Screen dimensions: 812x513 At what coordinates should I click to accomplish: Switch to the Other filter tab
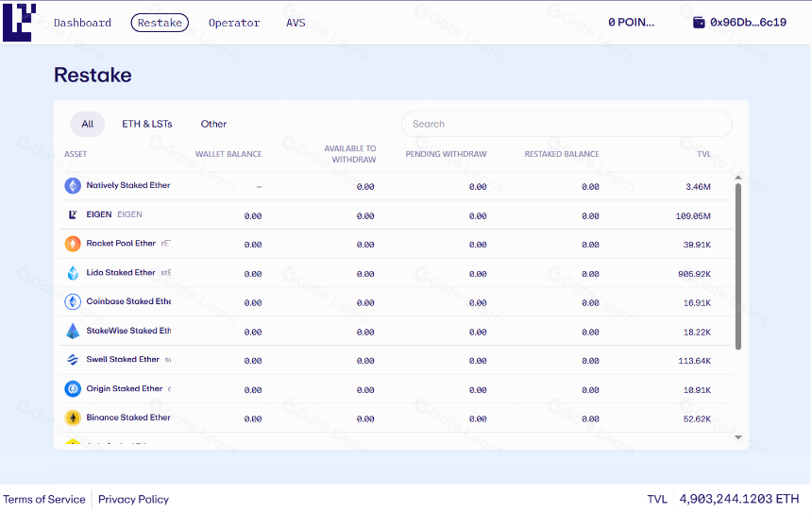click(x=213, y=124)
